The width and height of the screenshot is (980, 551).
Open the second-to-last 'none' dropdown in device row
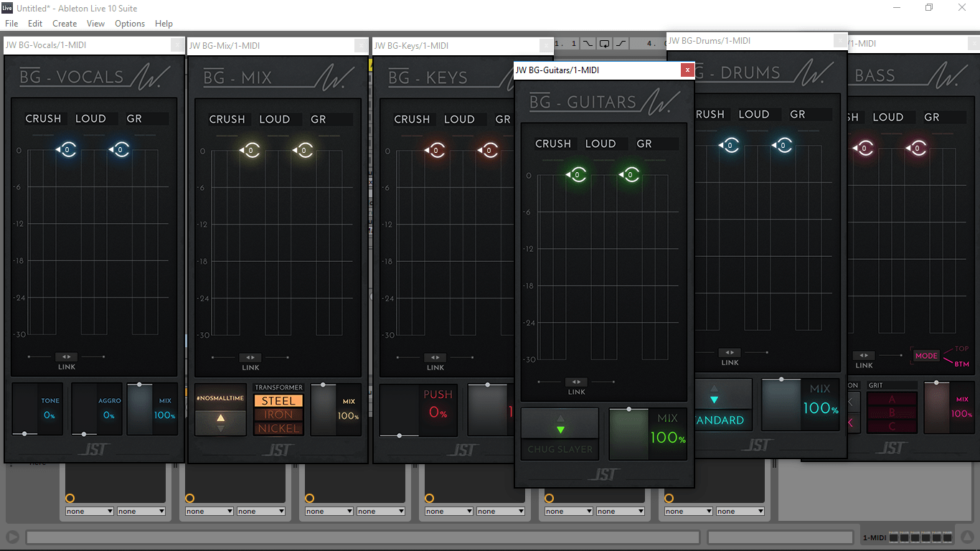click(x=689, y=512)
